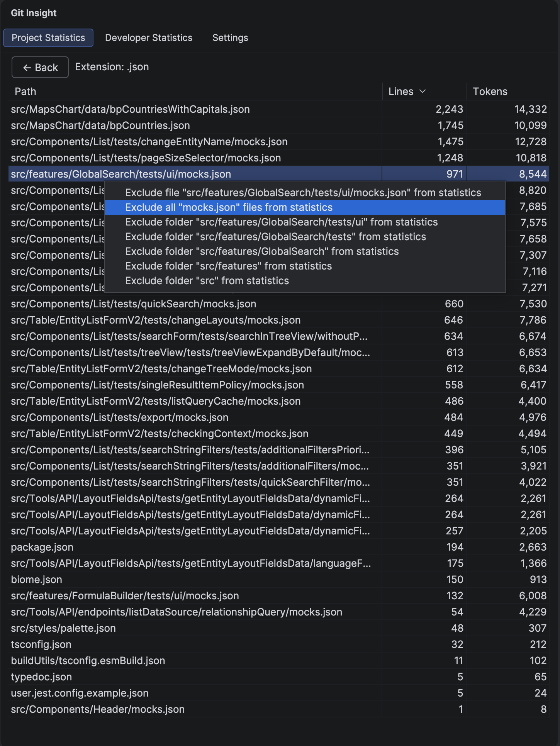Select the biome.json row

pos(279,580)
